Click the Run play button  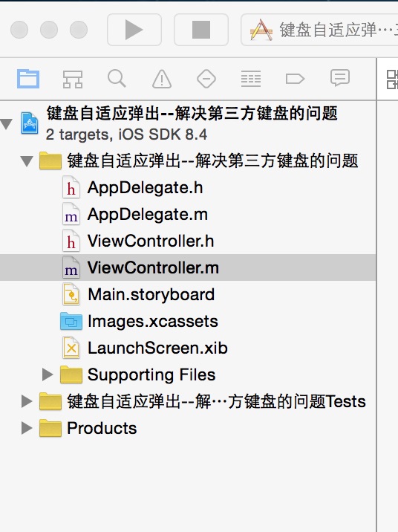tap(134, 30)
